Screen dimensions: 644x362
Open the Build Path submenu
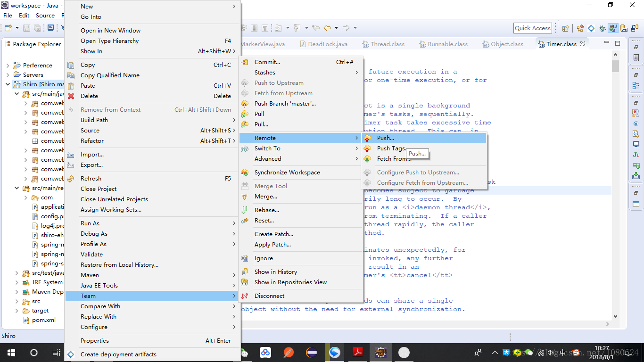click(x=152, y=120)
